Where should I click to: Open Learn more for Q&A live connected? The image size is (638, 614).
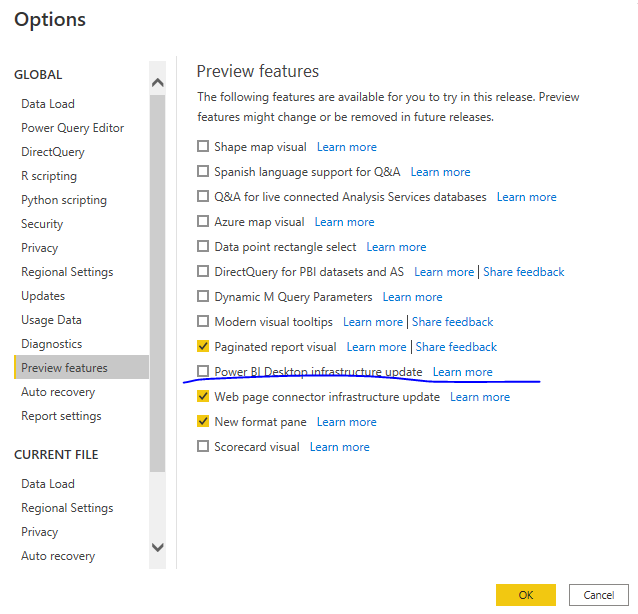pos(527,197)
